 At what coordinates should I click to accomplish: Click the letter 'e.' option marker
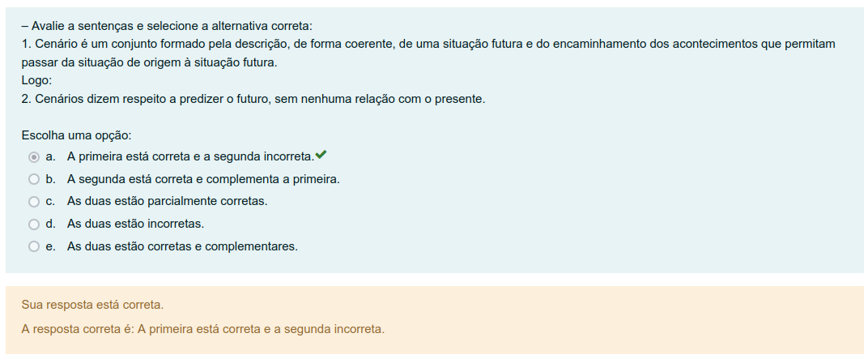(51, 246)
